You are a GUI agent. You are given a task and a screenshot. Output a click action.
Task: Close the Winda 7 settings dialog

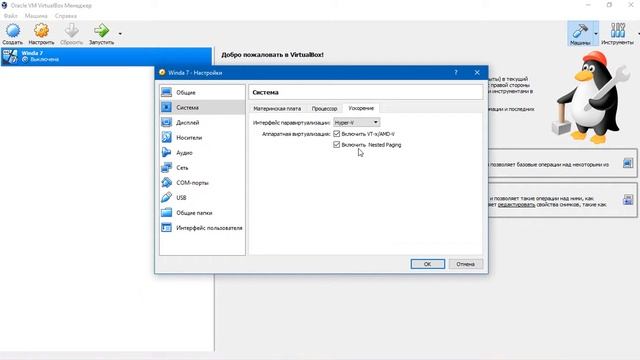(477, 73)
